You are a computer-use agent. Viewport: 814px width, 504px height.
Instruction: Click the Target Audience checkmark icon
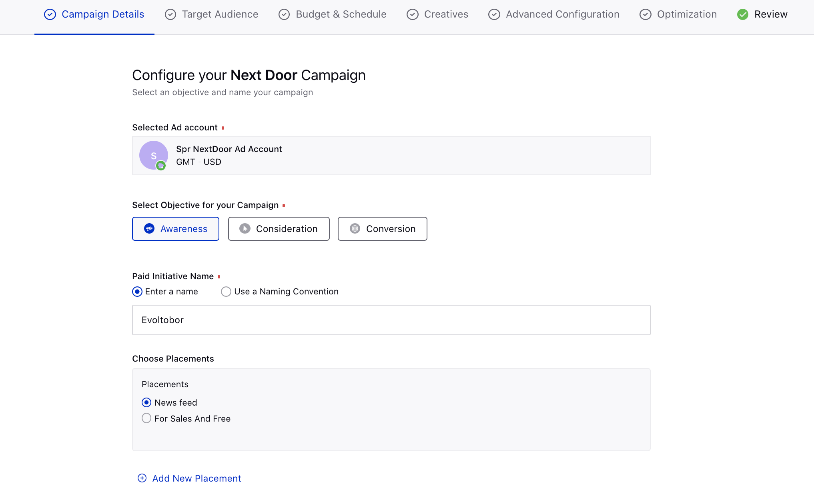170,14
